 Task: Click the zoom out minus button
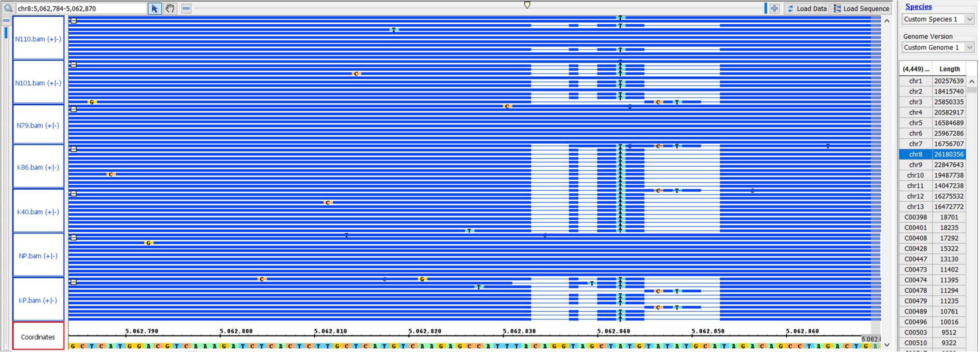tap(186, 8)
